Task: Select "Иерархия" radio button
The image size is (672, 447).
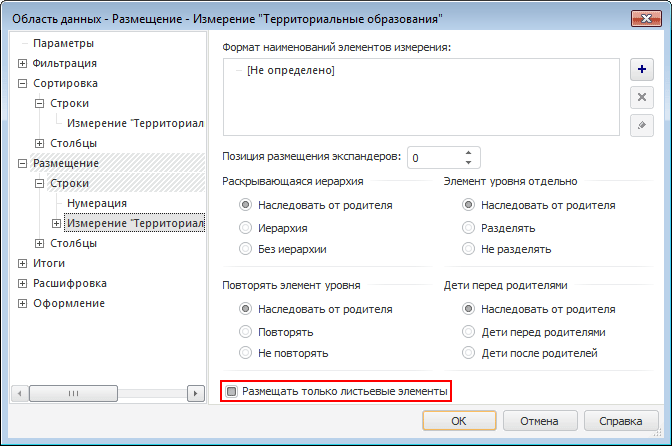Action: tap(246, 227)
